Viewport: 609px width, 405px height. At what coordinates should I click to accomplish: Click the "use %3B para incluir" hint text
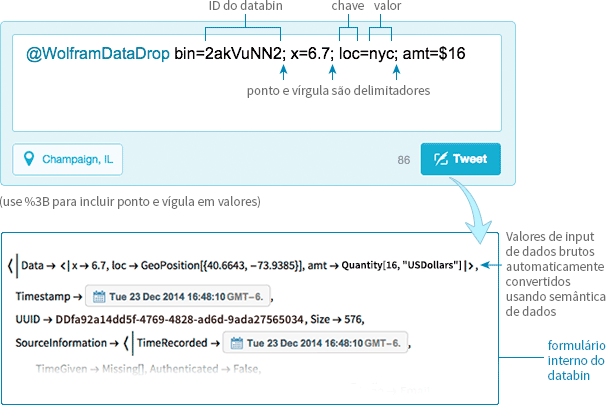point(130,202)
